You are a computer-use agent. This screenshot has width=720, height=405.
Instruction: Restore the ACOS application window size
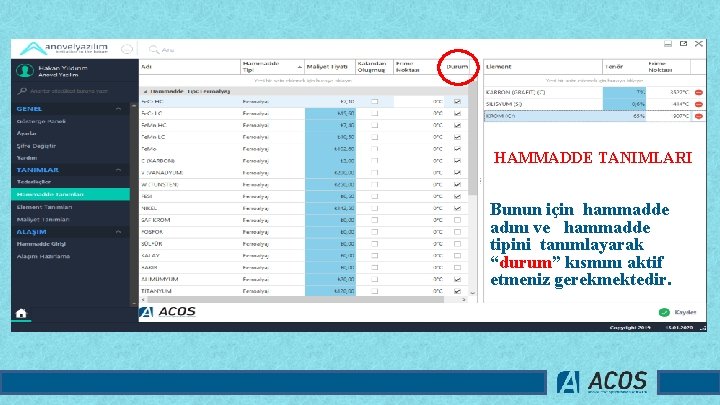(x=683, y=44)
